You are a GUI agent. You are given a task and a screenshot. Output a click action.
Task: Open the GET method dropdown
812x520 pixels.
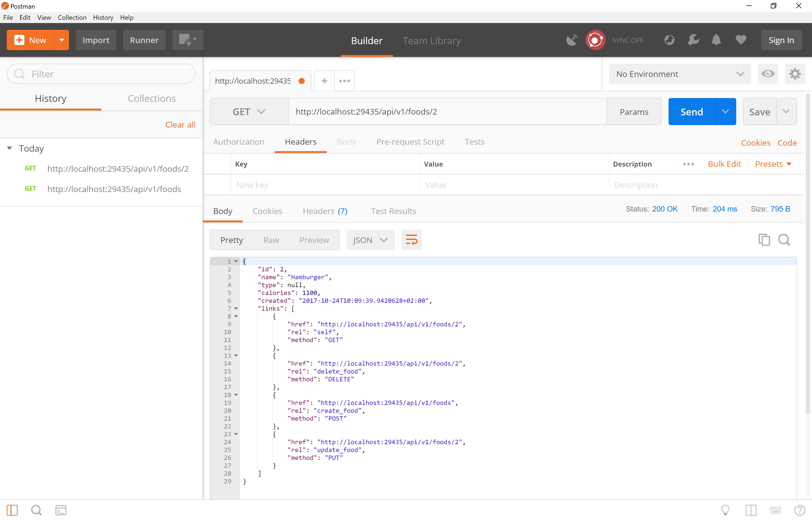[249, 112]
